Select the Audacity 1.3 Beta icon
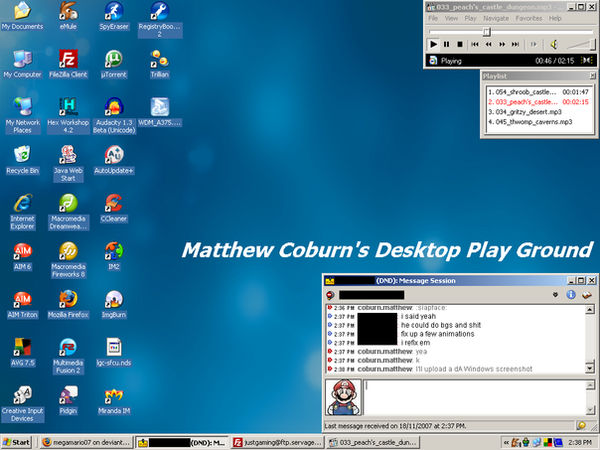 click(x=114, y=115)
